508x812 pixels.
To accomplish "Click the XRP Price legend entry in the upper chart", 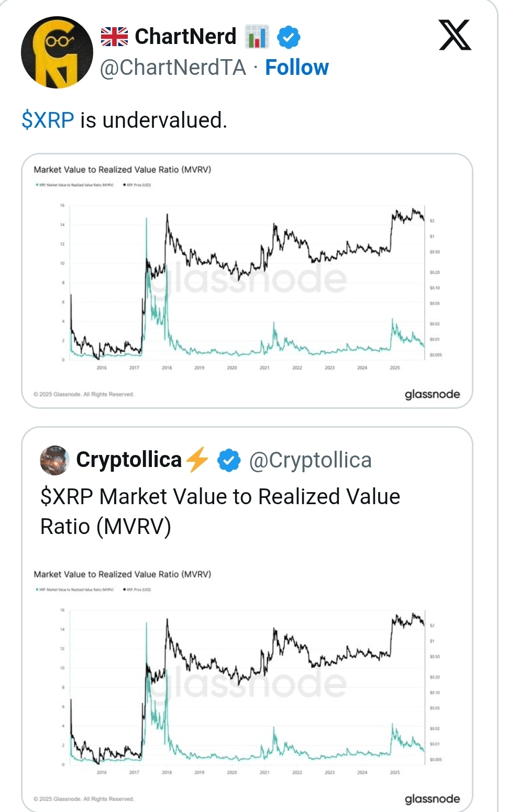I will tap(137, 185).
